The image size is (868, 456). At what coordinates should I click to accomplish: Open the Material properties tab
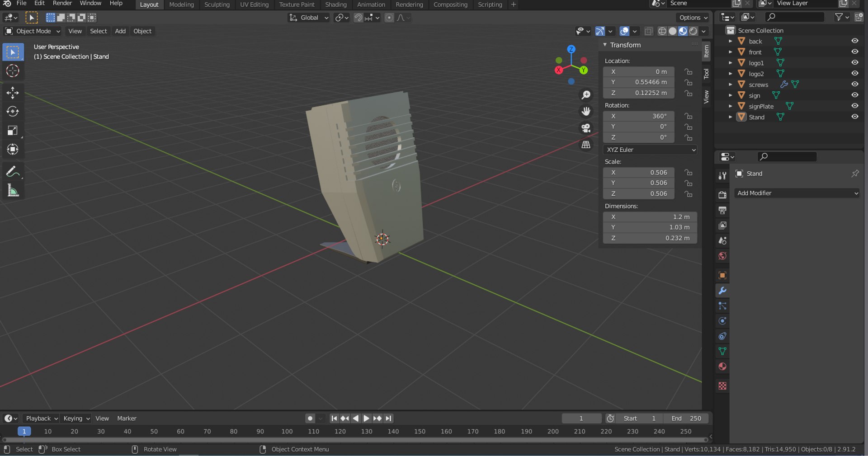722,367
